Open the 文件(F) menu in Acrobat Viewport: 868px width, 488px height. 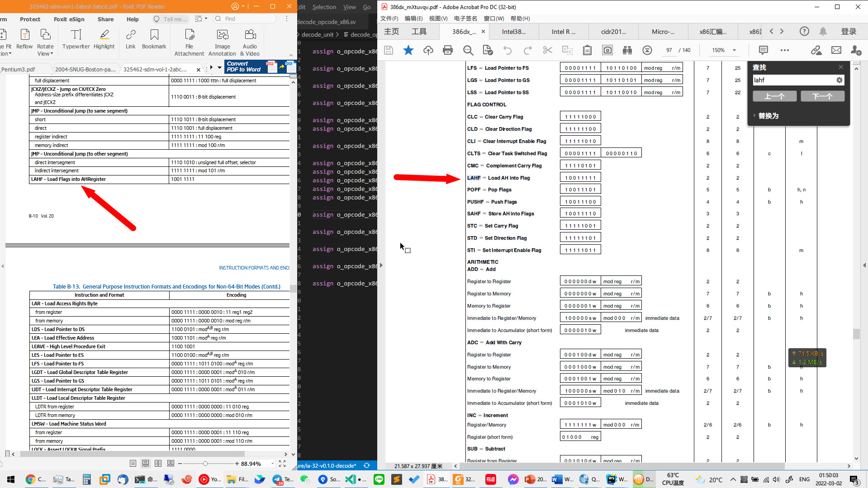(x=389, y=19)
